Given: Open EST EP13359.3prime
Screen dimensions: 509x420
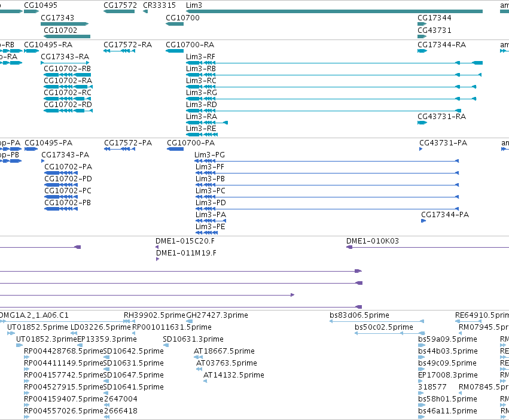Looking at the screenshot, I should (x=107, y=339).
